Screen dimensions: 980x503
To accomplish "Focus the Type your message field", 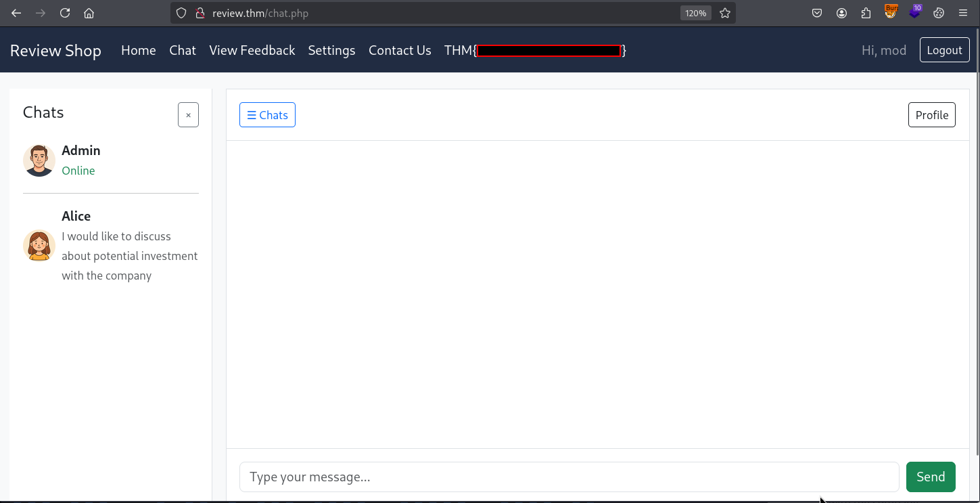I will coord(569,477).
